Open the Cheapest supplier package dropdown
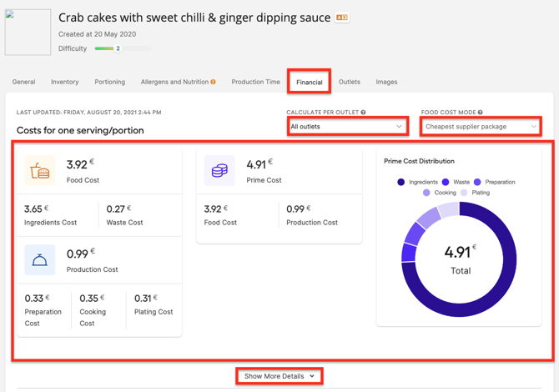Screen dimensions: 559x392 coord(481,127)
